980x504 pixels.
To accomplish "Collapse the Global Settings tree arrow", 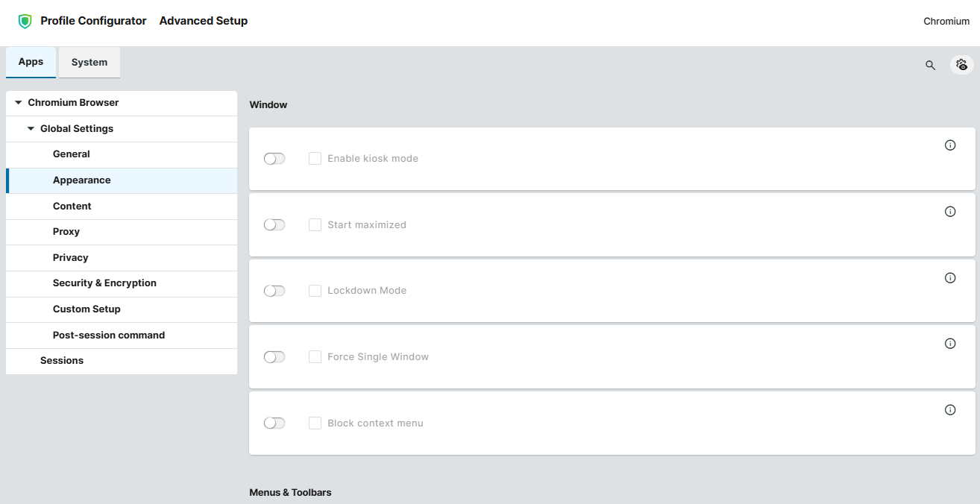I will (x=31, y=129).
